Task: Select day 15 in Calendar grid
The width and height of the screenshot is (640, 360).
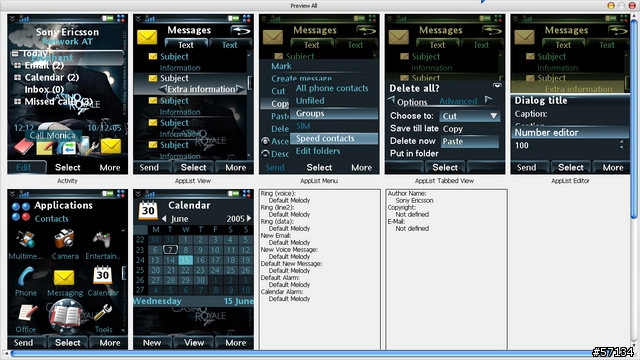Action: click(185, 260)
